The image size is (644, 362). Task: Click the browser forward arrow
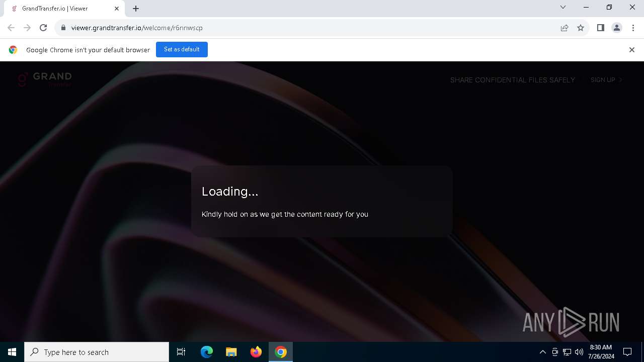[27, 28]
